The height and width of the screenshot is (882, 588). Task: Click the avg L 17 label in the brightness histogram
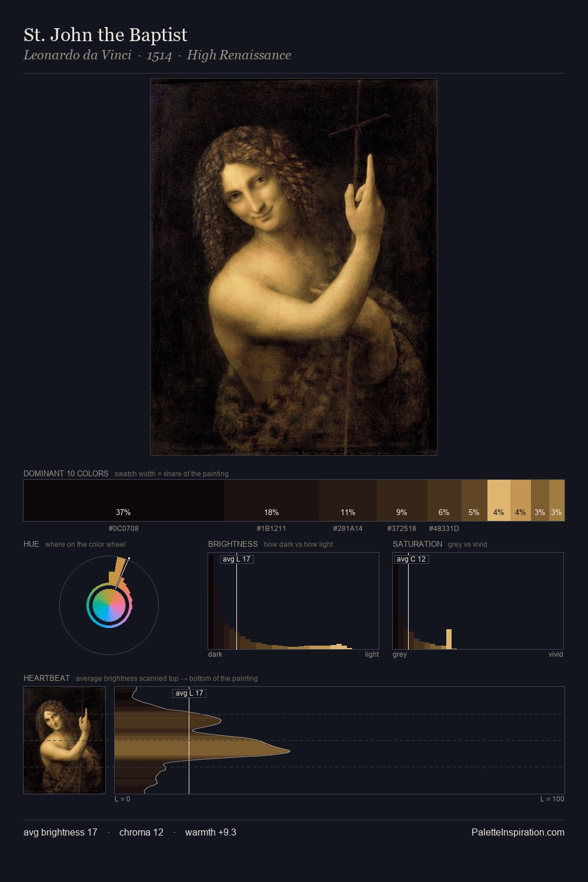click(236, 559)
